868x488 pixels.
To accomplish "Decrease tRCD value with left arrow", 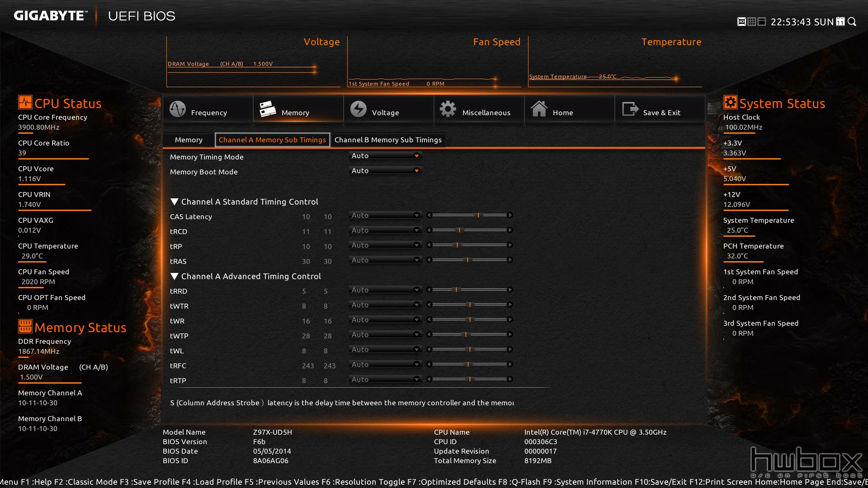I will [429, 230].
